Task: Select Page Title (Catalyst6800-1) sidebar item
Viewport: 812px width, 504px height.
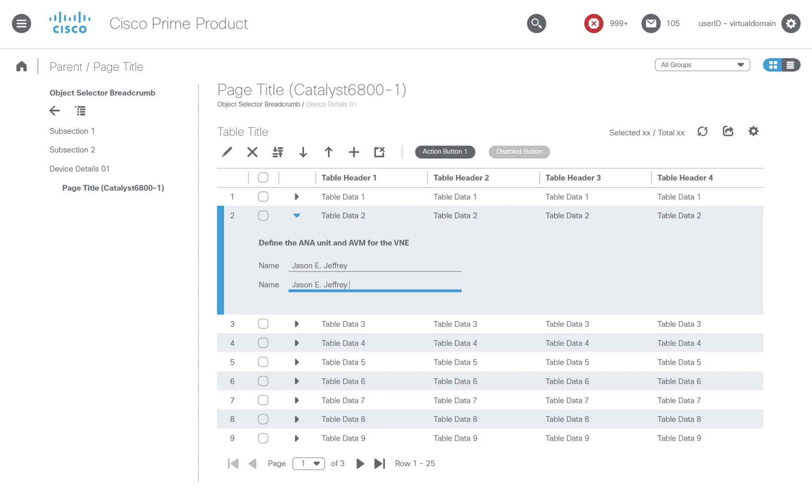Action: click(113, 188)
